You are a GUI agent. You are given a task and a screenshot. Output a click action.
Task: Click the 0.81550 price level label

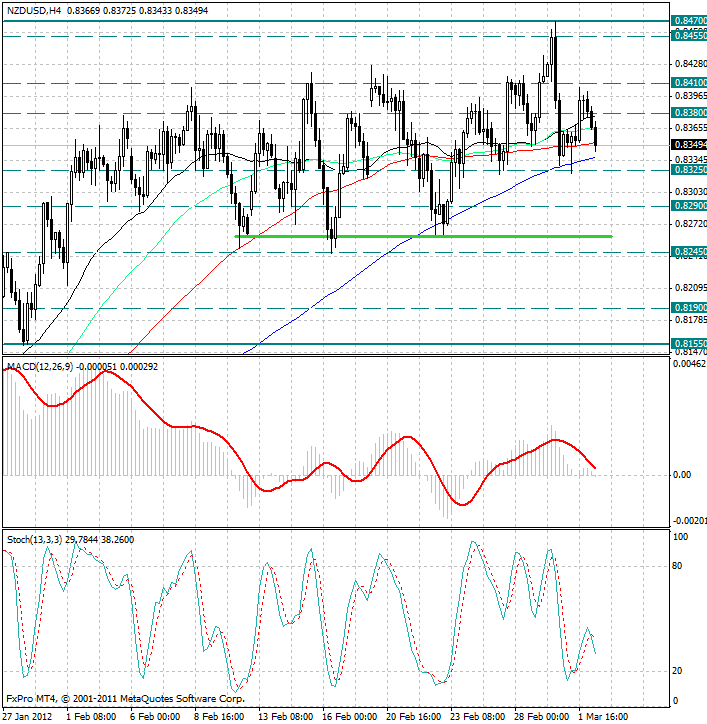point(689,342)
